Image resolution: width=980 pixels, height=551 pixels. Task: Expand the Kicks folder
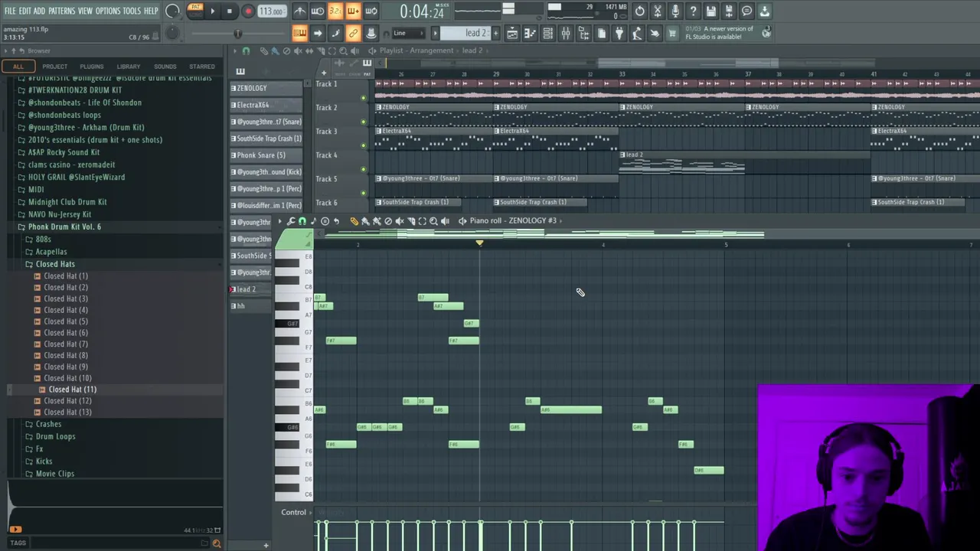click(x=44, y=461)
